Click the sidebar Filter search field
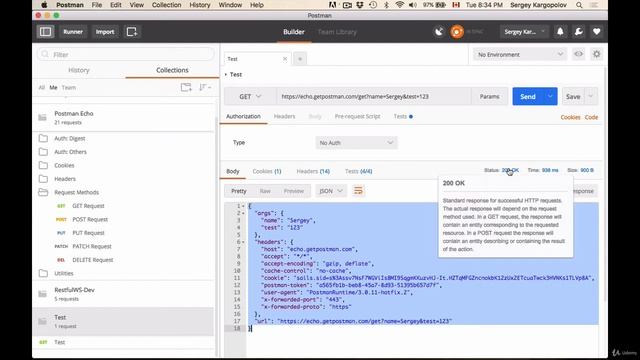The height and width of the screenshot is (360, 640). (126, 54)
